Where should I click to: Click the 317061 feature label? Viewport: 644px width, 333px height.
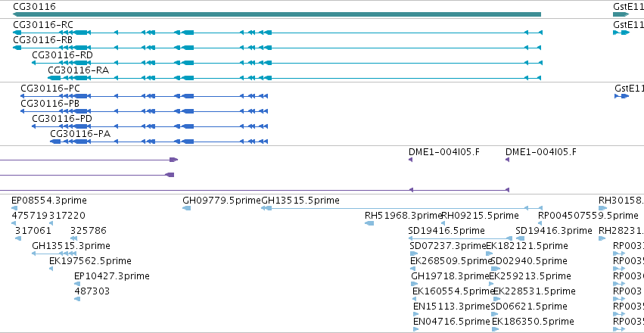pos(33,231)
